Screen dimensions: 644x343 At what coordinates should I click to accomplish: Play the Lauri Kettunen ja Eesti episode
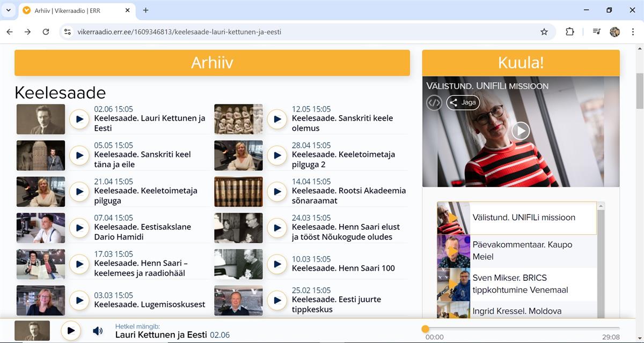[x=79, y=119]
